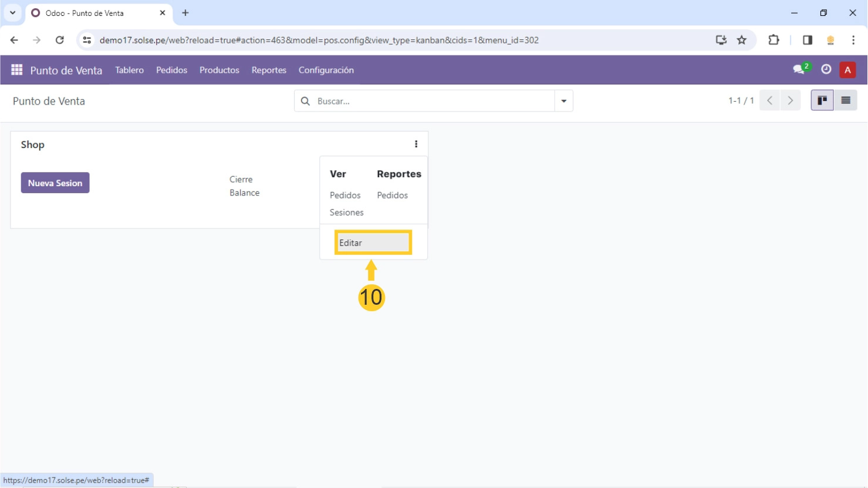This screenshot has height=488, width=868.
Task: Expand the search filter options dropdown
Action: [563, 101]
